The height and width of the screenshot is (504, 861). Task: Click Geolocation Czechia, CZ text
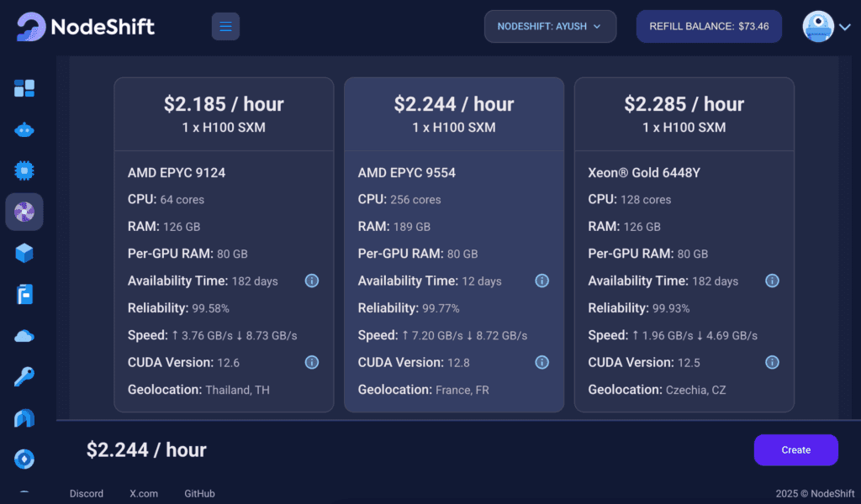point(657,390)
